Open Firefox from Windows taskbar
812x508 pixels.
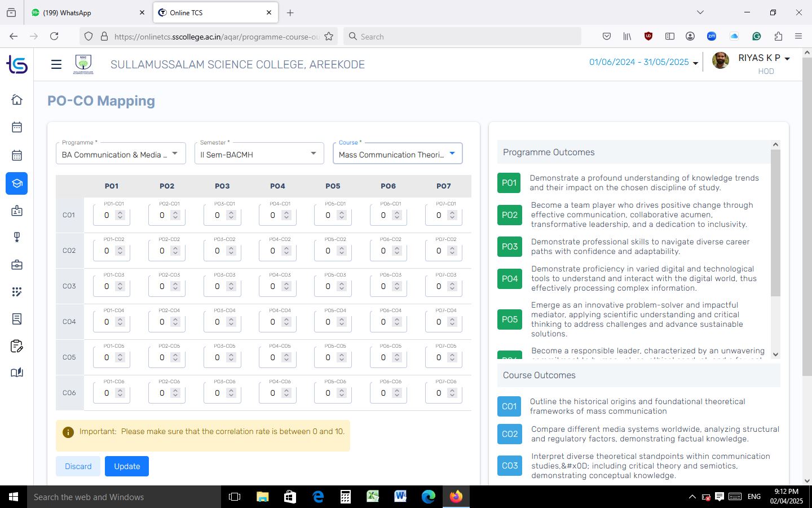pos(456,497)
